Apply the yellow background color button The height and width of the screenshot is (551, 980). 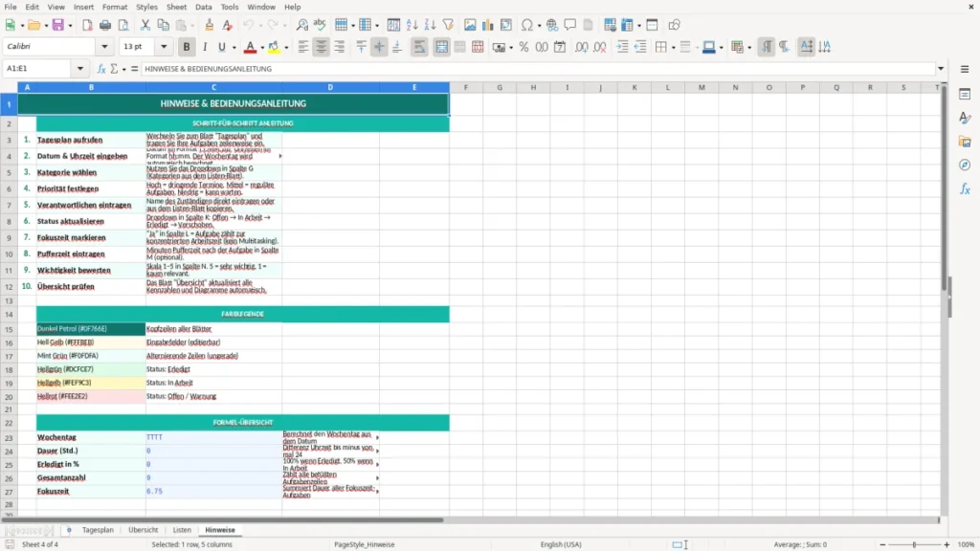pos(274,47)
